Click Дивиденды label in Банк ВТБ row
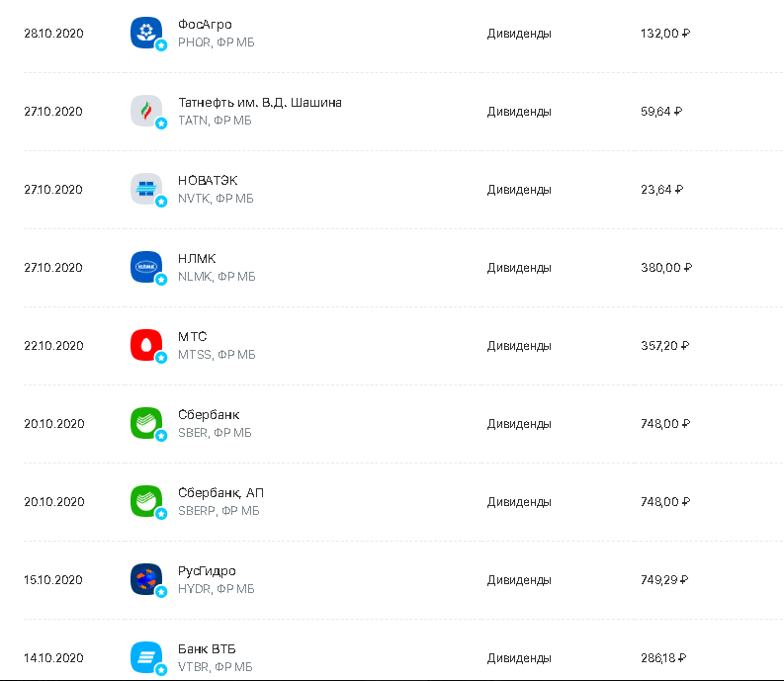This screenshot has width=784, height=681. point(519,658)
